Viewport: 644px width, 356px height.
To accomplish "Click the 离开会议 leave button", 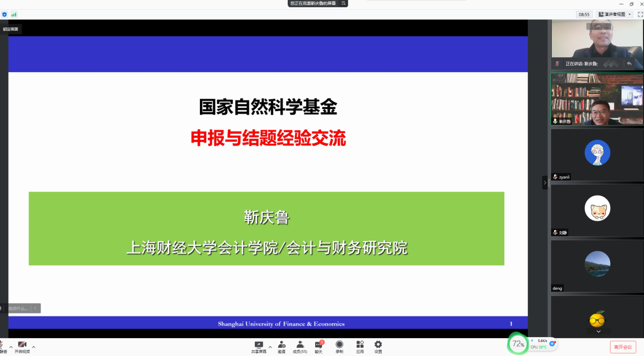I will (623, 347).
